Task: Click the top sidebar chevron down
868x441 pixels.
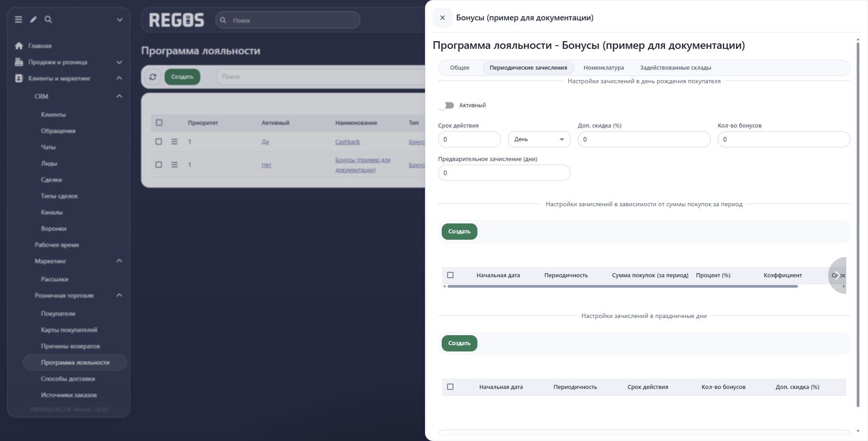Action: [120, 19]
